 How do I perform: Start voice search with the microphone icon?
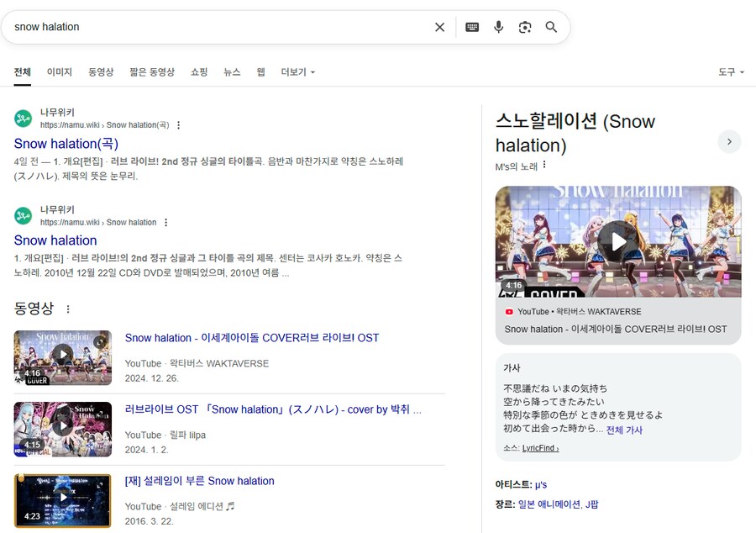coord(498,27)
